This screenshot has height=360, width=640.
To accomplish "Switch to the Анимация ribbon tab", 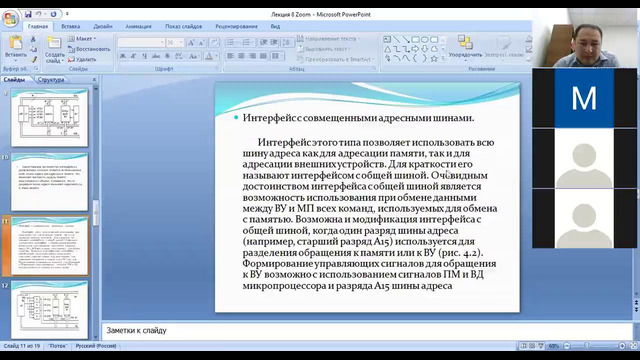I will tap(138, 26).
